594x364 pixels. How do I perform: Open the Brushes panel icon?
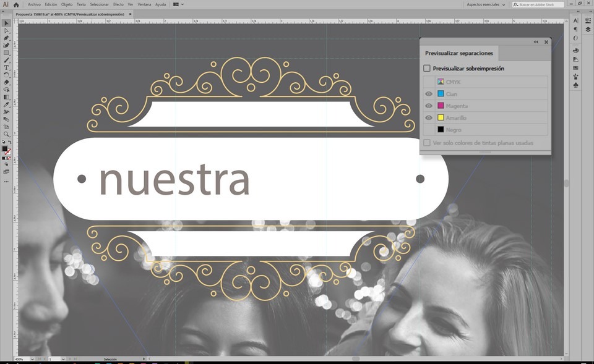(576, 77)
